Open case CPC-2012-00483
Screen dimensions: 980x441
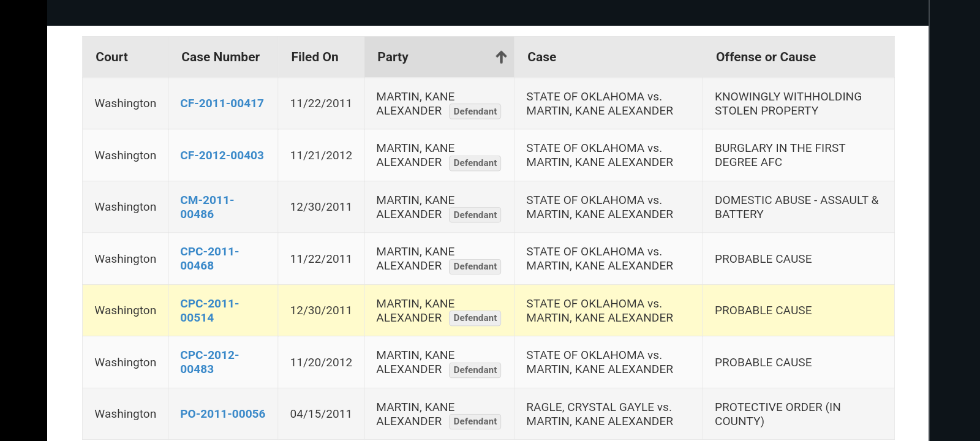[209, 362]
